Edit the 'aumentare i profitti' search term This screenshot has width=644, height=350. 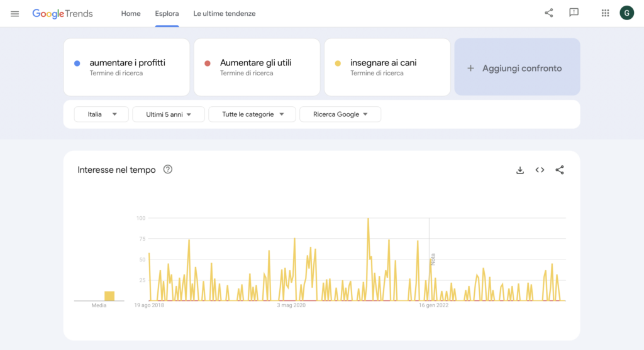128,63
